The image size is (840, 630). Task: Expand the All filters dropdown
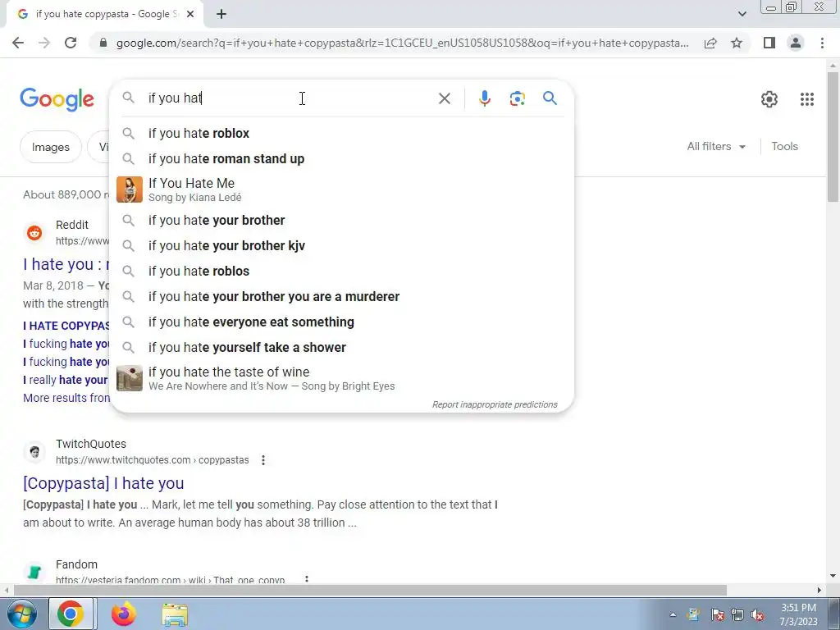pos(716,146)
